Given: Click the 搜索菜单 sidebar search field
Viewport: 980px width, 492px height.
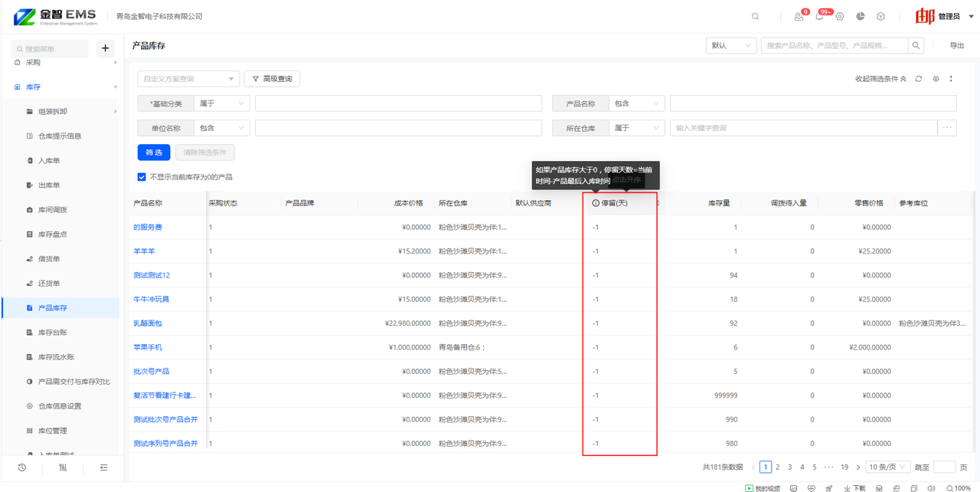Looking at the screenshot, I should (51, 48).
